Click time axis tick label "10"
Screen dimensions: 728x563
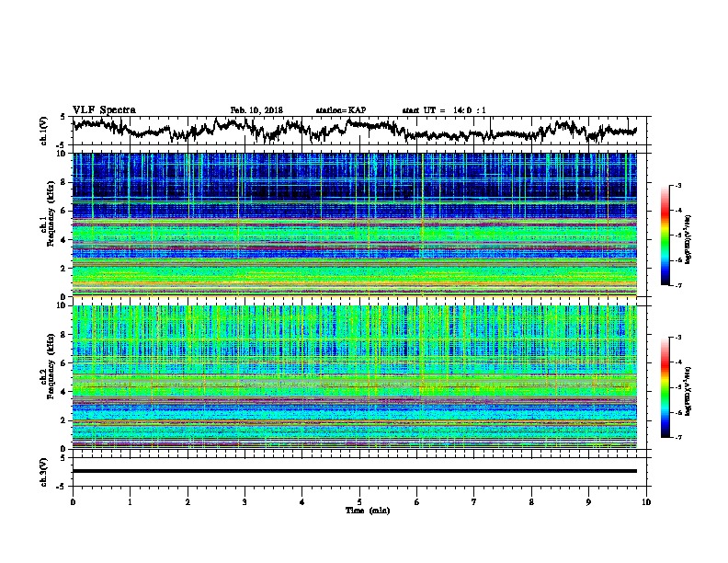tap(646, 501)
